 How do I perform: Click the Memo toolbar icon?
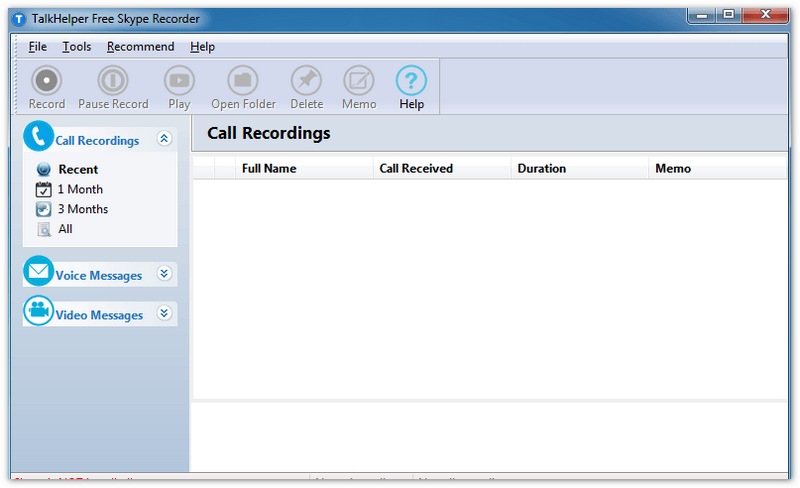pyautogui.click(x=359, y=80)
